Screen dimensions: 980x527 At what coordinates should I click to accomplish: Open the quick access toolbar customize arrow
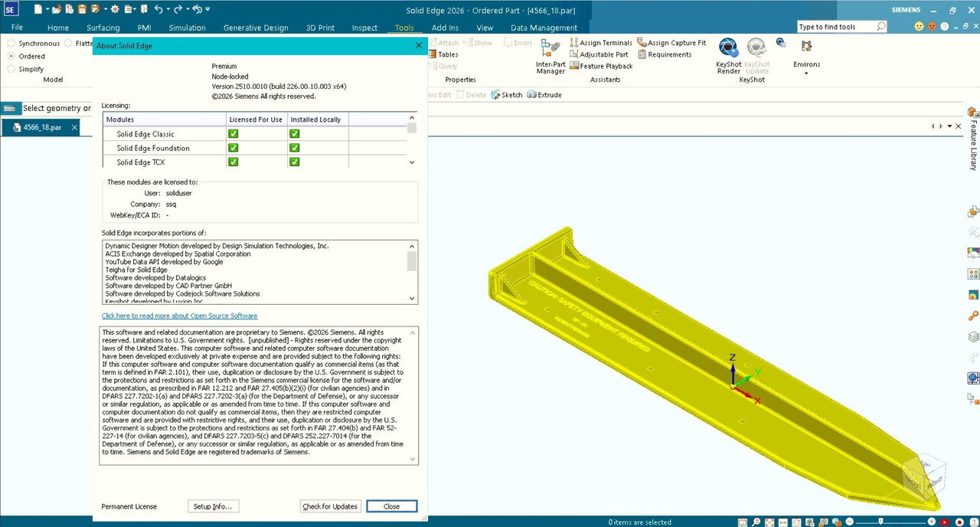click(x=207, y=9)
